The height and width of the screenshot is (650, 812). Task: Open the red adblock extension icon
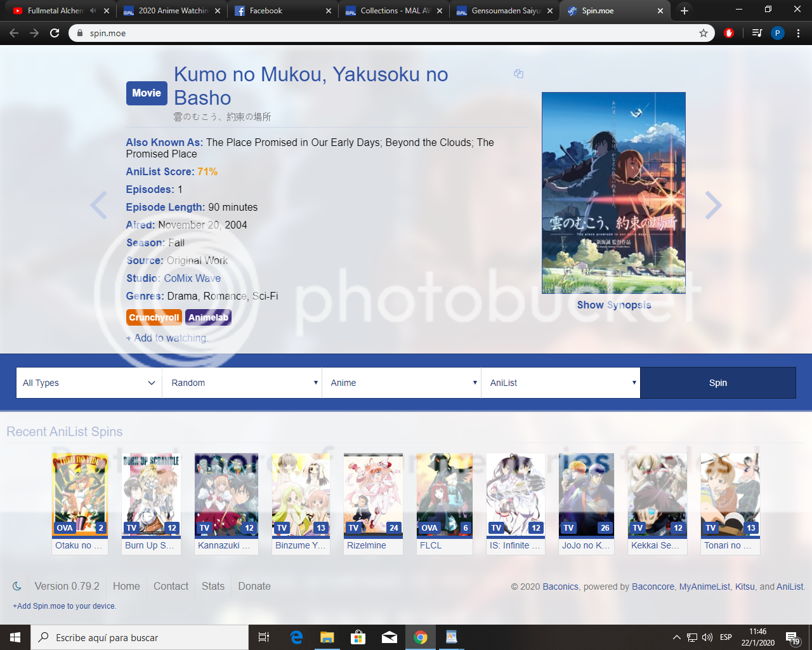click(729, 33)
